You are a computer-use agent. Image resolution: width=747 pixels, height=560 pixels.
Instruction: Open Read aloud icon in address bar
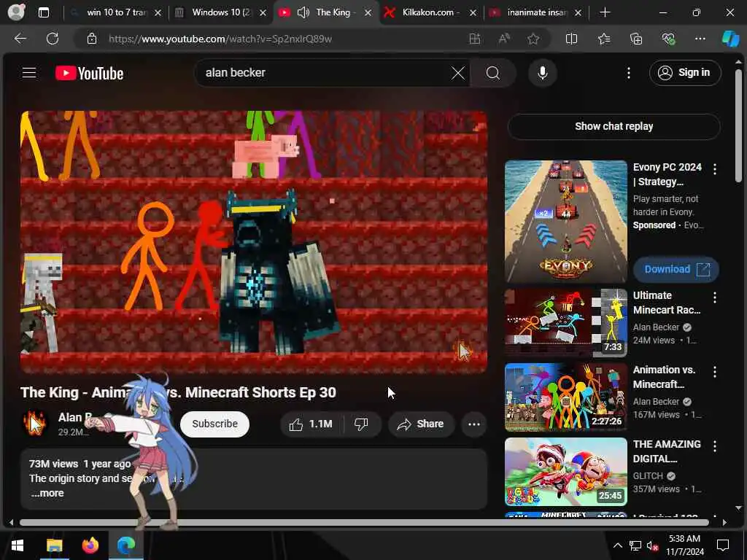coord(504,39)
